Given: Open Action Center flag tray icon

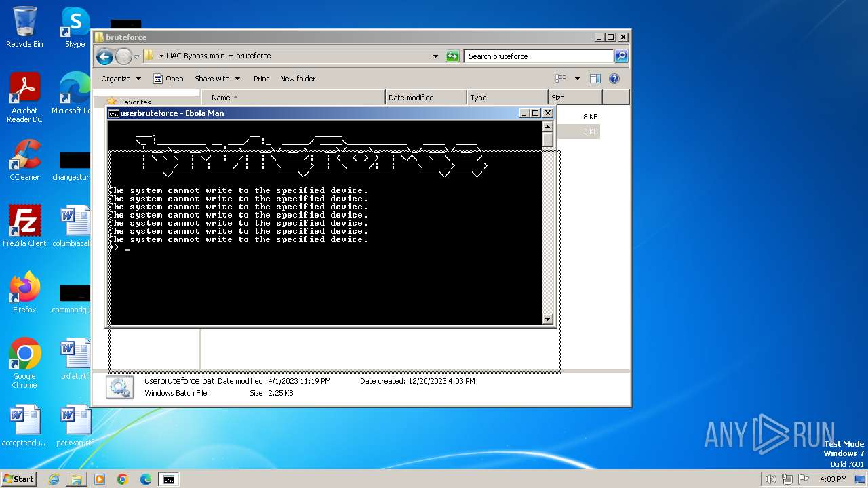Looking at the screenshot, I should [x=804, y=479].
